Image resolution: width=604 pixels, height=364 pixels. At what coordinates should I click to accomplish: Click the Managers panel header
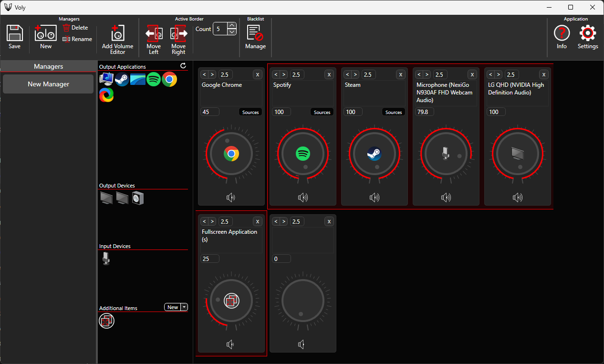pos(48,66)
